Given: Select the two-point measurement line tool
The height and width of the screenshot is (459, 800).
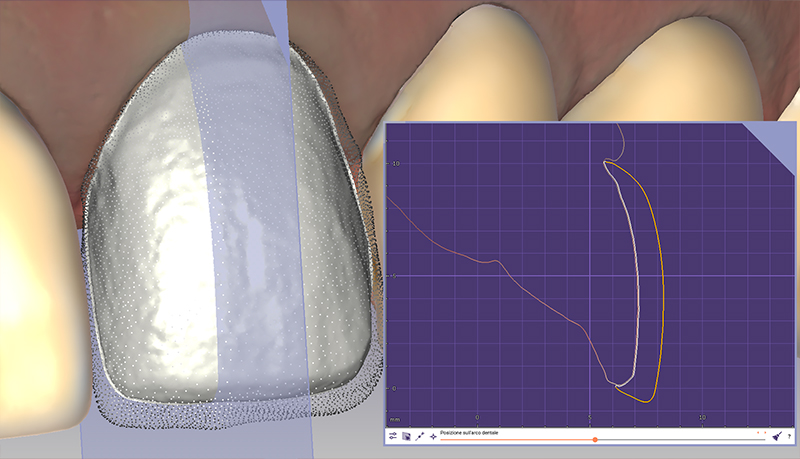Looking at the screenshot, I should [420, 437].
